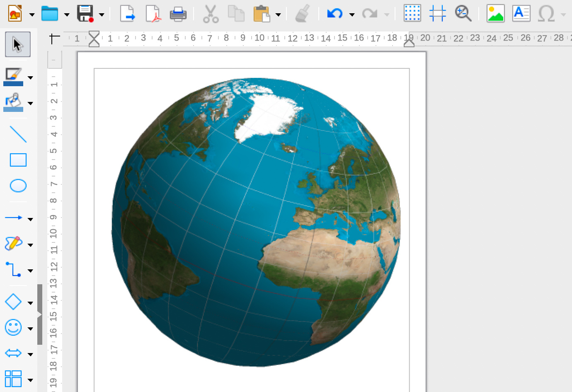Expand the Basic Shapes dropdown arrow
Screen dimensions: 572x392
pyautogui.click(x=30, y=303)
